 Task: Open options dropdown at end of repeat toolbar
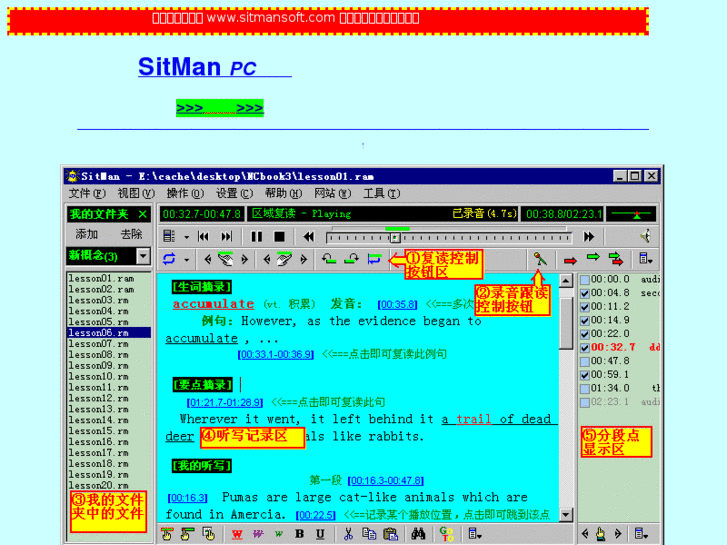click(645, 259)
